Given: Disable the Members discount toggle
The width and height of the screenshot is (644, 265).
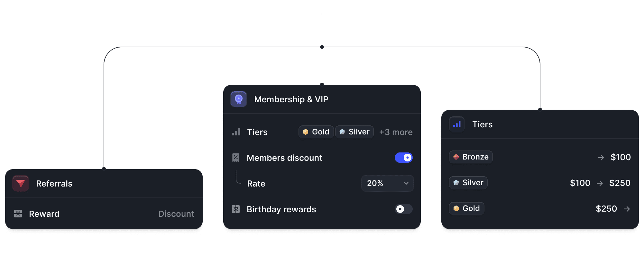Looking at the screenshot, I should [x=403, y=158].
